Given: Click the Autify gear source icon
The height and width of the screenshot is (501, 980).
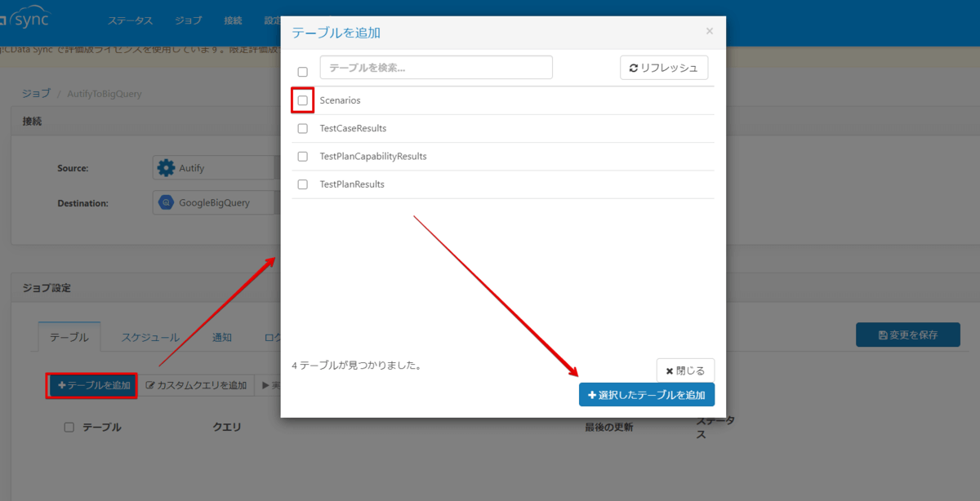Looking at the screenshot, I should [x=167, y=168].
